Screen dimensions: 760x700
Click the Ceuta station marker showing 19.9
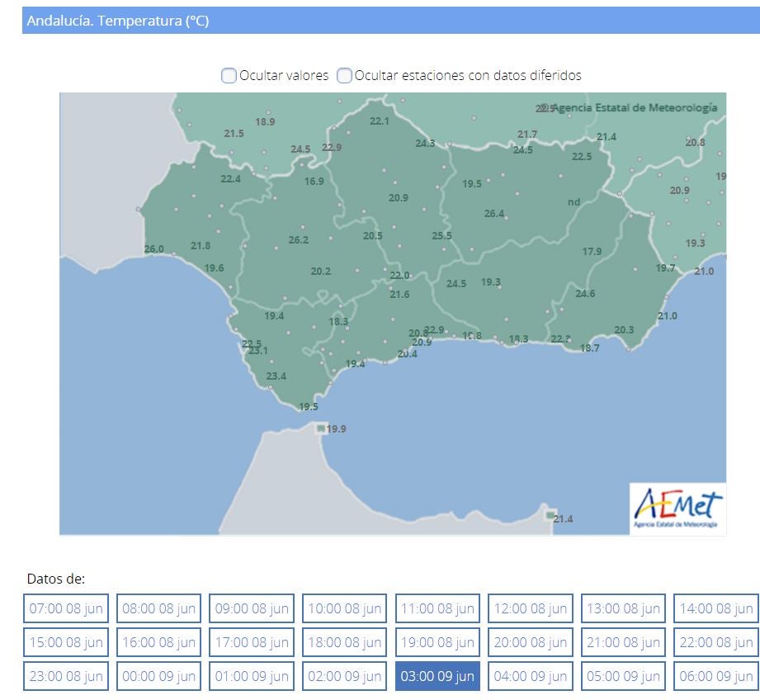pos(321,428)
